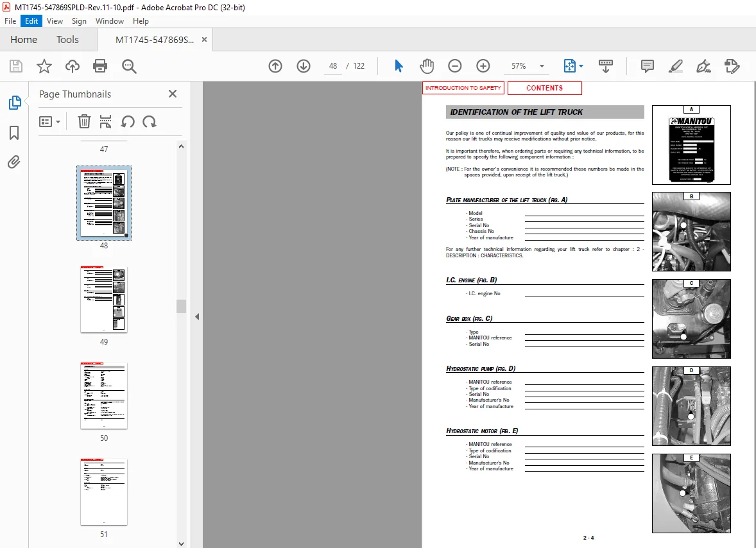Zoom out with minus button
Viewport: 756px width, 548px height.
point(454,66)
